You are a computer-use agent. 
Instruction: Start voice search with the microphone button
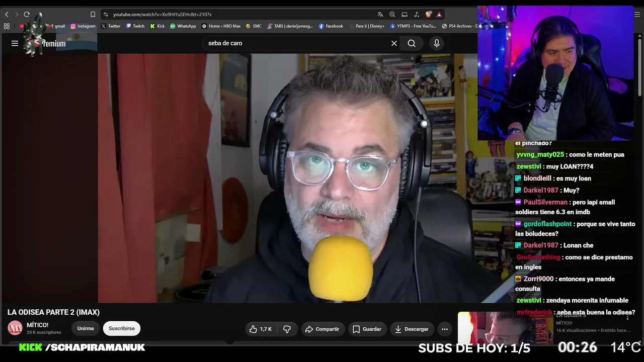pos(437,43)
